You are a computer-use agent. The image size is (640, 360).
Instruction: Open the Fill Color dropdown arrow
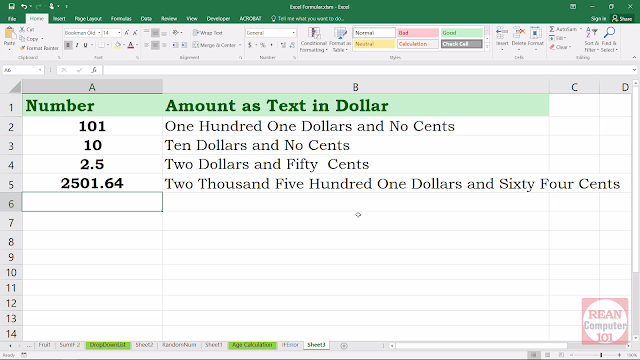[x=124, y=45]
